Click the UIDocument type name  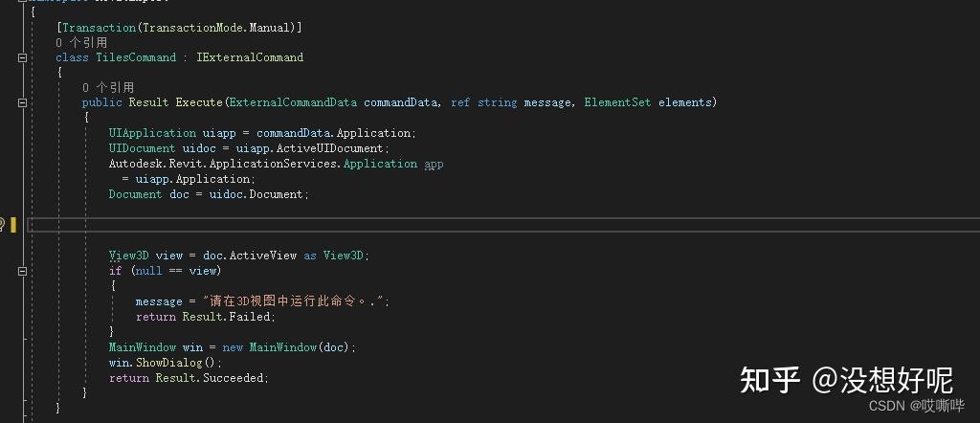coord(142,148)
